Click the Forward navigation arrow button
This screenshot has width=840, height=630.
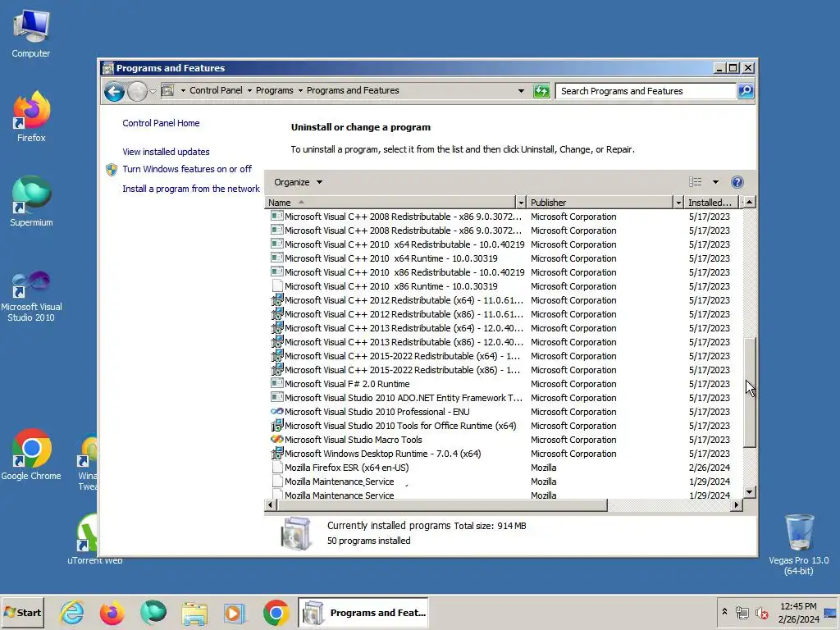(x=137, y=92)
